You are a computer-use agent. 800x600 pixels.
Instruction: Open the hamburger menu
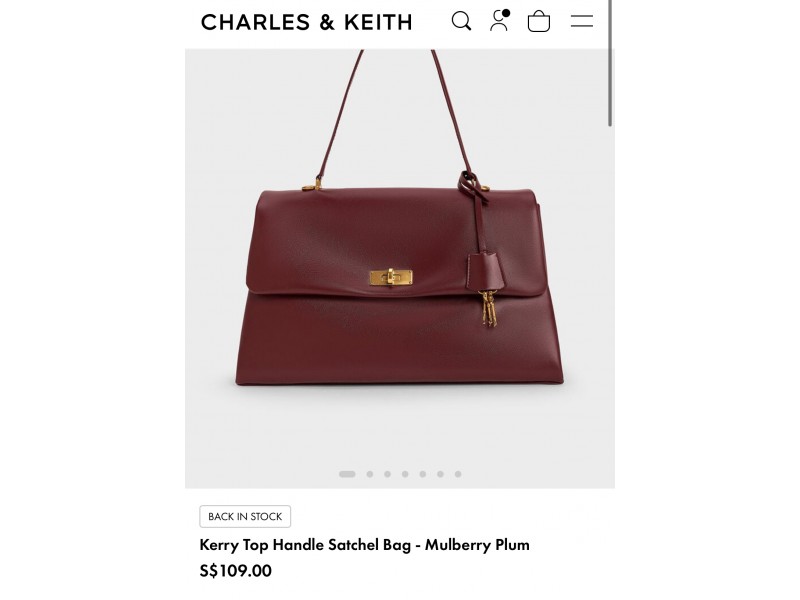click(x=582, y=21)
